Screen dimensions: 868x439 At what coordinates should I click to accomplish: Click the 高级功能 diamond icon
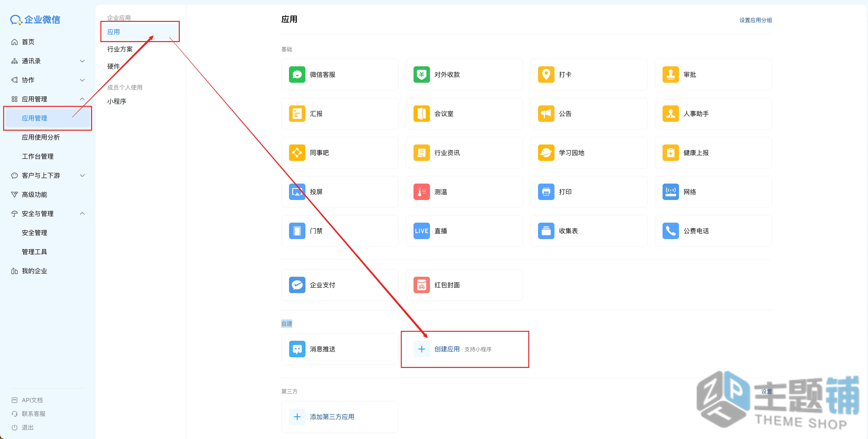point(15,195)
